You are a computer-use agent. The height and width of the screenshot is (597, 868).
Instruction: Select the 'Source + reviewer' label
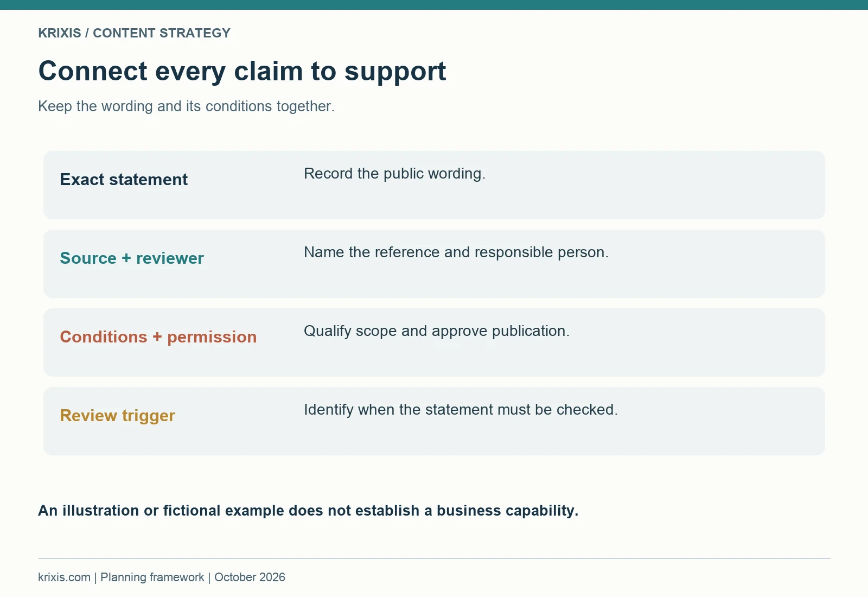(132, 258)
